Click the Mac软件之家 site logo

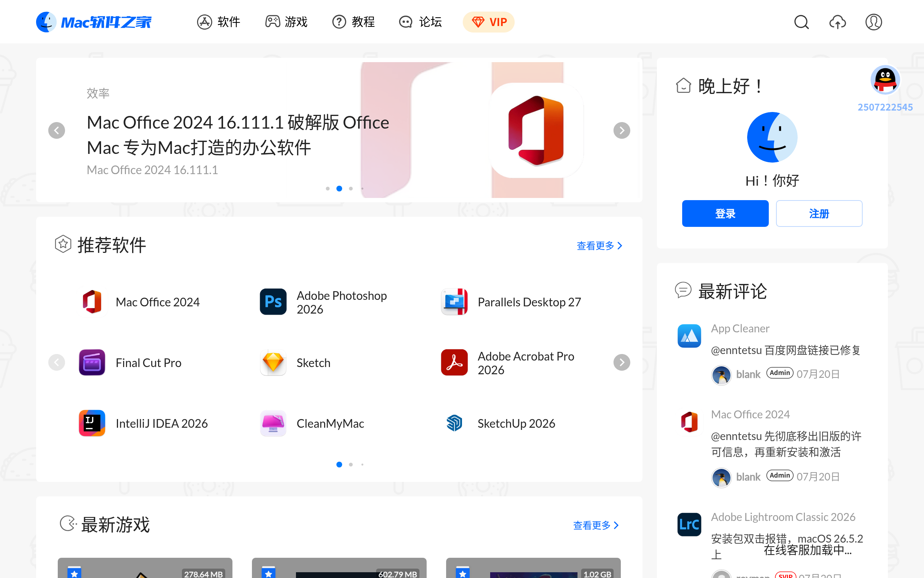[94, 22]
